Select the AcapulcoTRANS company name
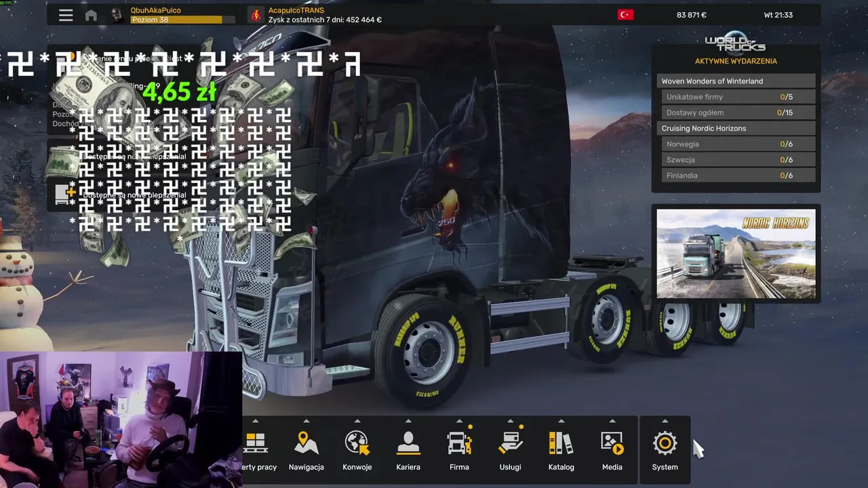This screenshot has height=488, width=868. 296,10
